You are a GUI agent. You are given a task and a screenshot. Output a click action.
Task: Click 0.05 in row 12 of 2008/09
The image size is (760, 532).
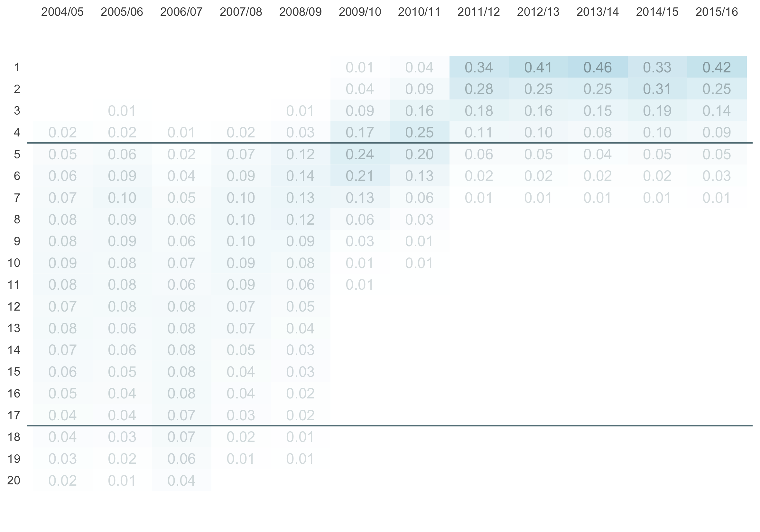tap(300, 306)
